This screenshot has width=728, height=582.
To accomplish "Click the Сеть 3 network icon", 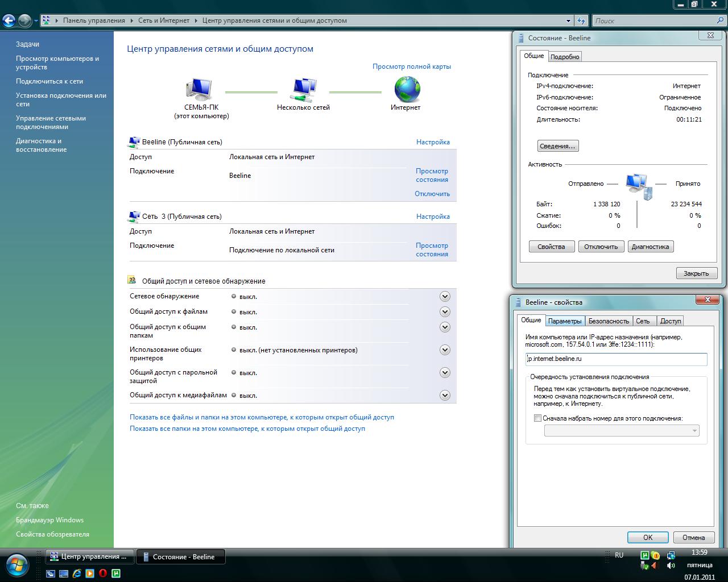I will pos(134,217).
